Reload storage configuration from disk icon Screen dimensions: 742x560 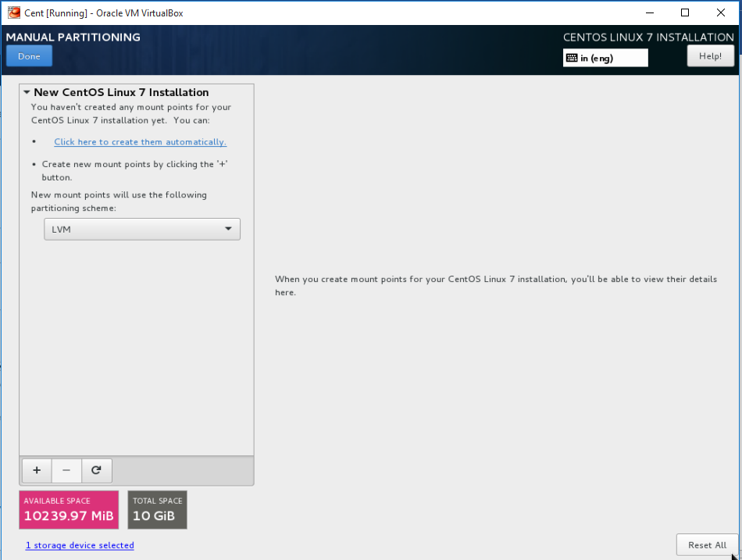[97, 470]
